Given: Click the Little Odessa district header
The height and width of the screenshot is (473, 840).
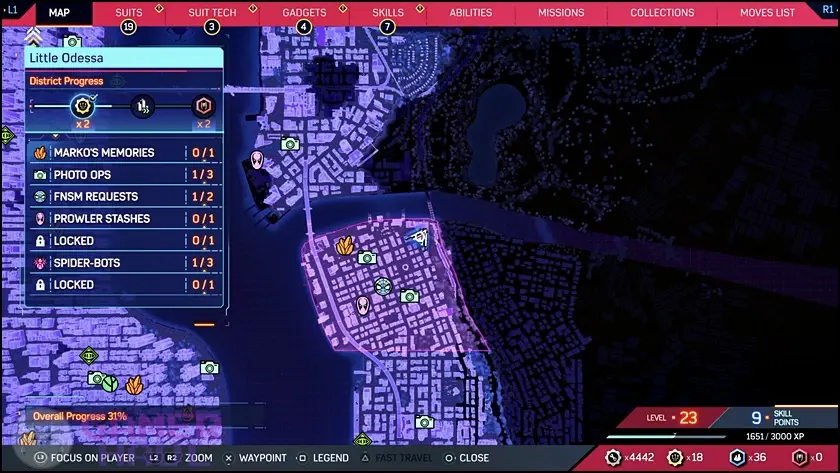Looking at the screenshot, I should tap(124, 58).
